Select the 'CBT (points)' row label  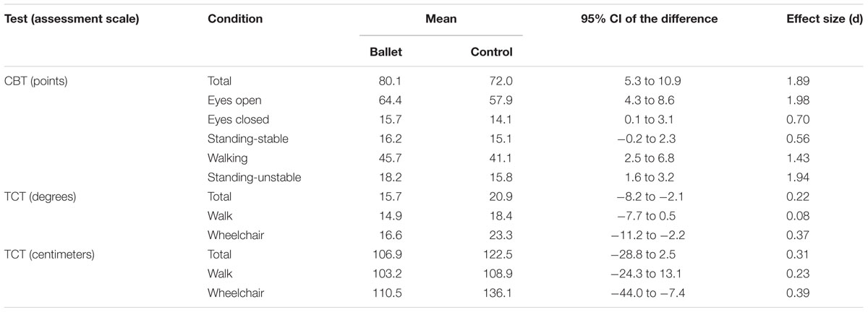click(x=36, y=81)
